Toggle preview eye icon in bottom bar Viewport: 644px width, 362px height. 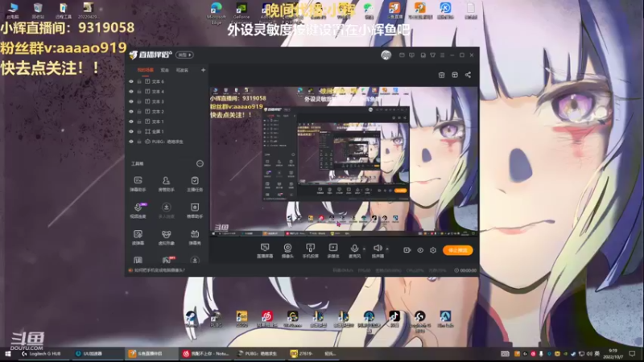(420, 250)
